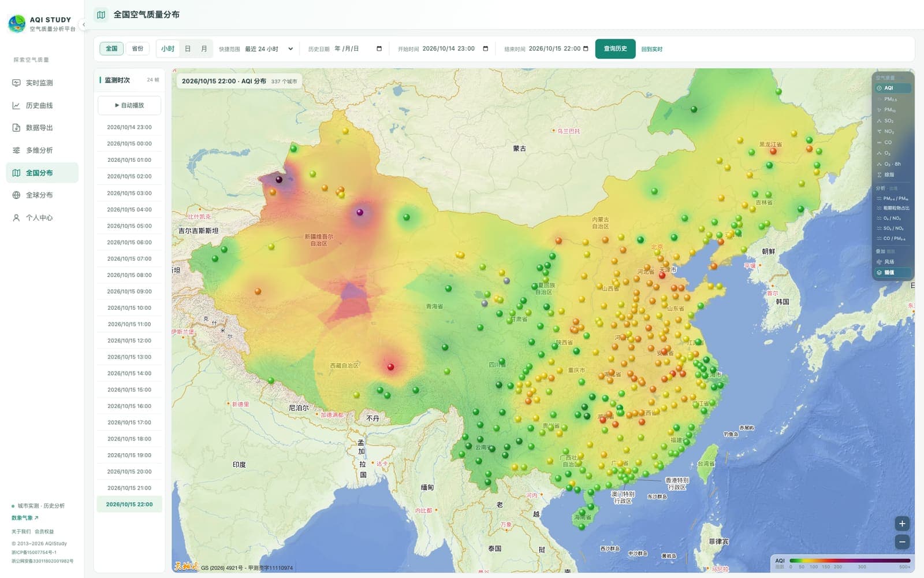Open the 开始时间 calendar picker icon
The height and width of the screenshot is (578, 924).
point(485,49)
